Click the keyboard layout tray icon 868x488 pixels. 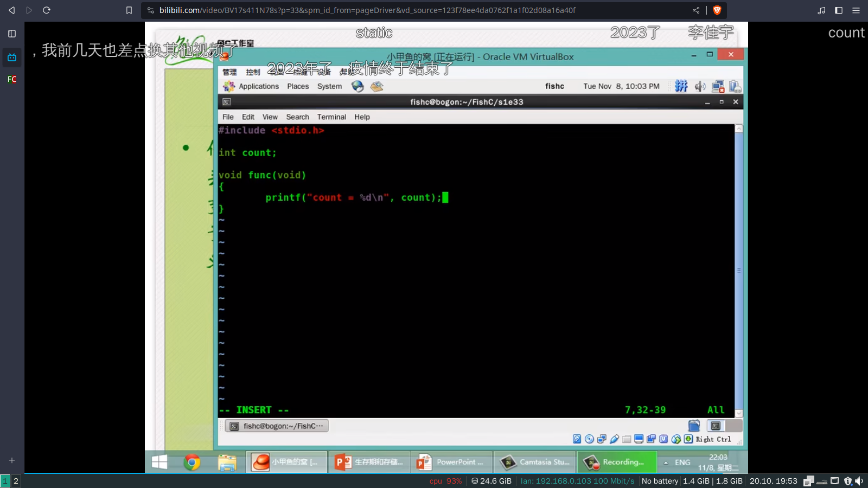tap(822, 481)
